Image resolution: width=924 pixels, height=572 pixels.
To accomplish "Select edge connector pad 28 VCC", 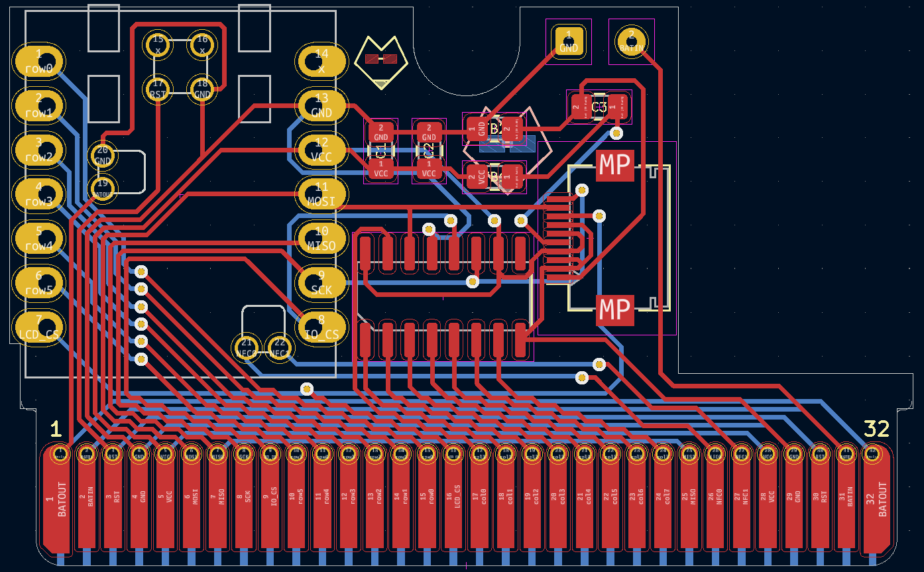I will [x=767, y=498].
